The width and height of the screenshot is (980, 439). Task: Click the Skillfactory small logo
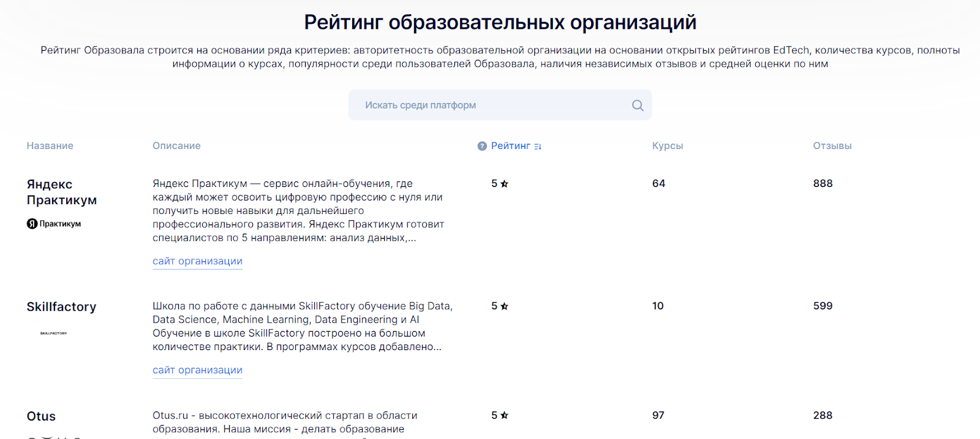click(54, 334)
